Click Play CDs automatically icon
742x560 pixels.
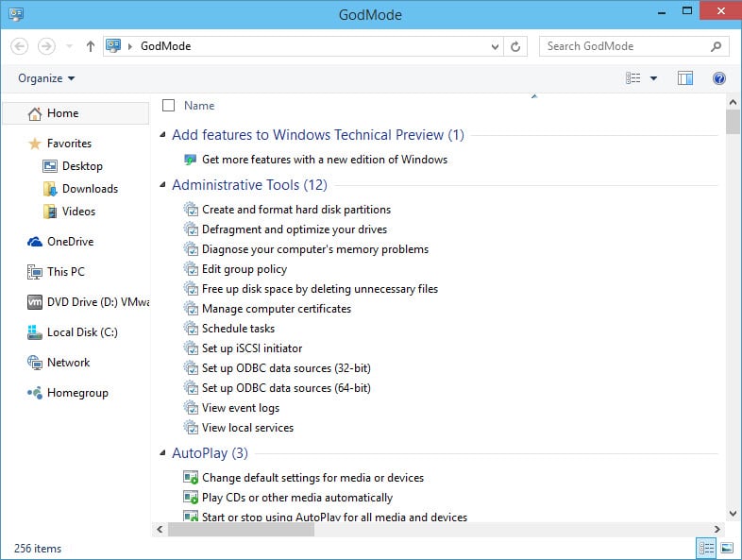coord(191,498)
